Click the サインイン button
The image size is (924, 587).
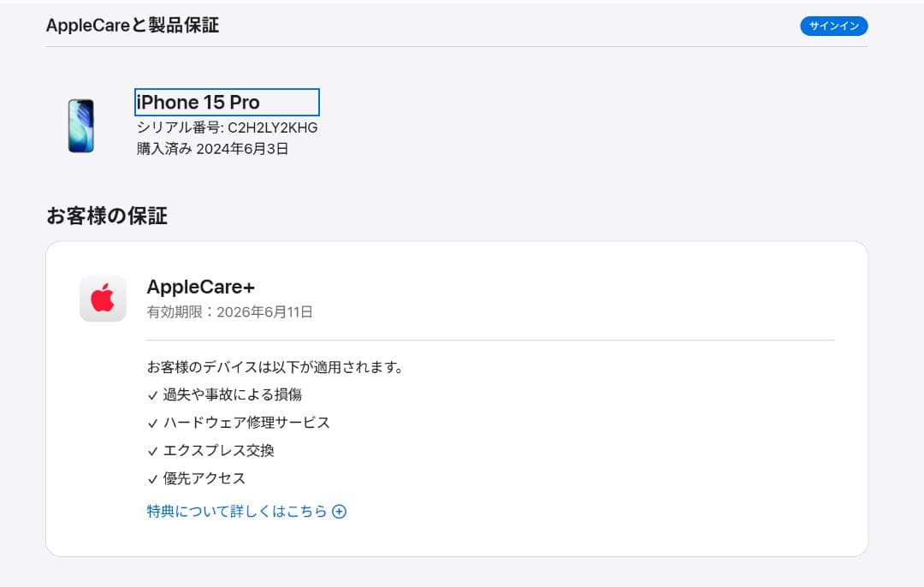(834, 26)
